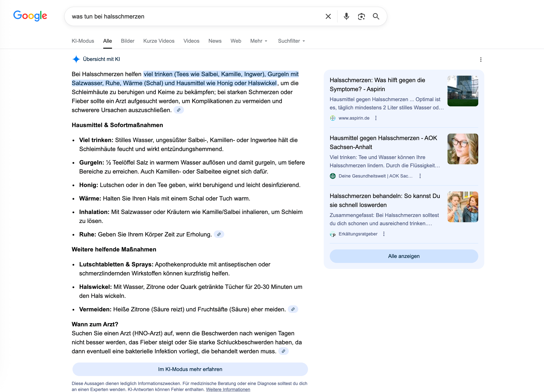544x392 pixels.
Task: Open Google Lens camera search
Action: (x=361, y=16)
